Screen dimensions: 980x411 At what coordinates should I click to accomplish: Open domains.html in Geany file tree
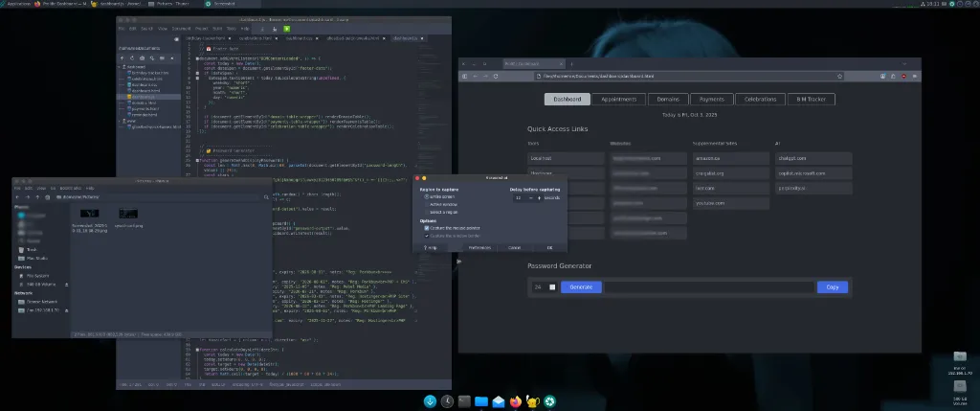click(x=143, y=103)
